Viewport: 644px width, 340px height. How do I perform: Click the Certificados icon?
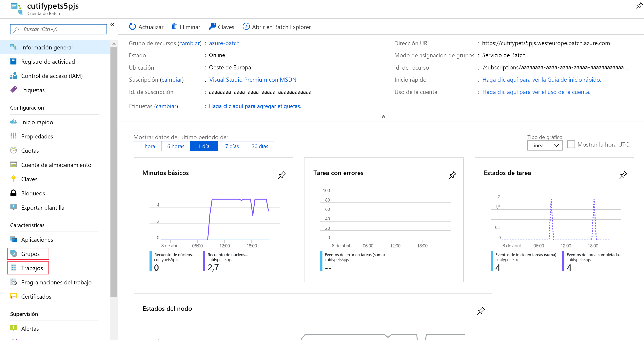[x=13, y=296]
